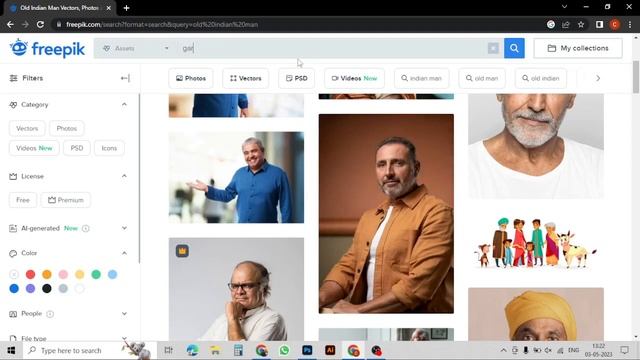The width and height of the screenshot is (640, 360).
Task: Toggle PSD category filter in sidebar
Action: coord(77,148)
